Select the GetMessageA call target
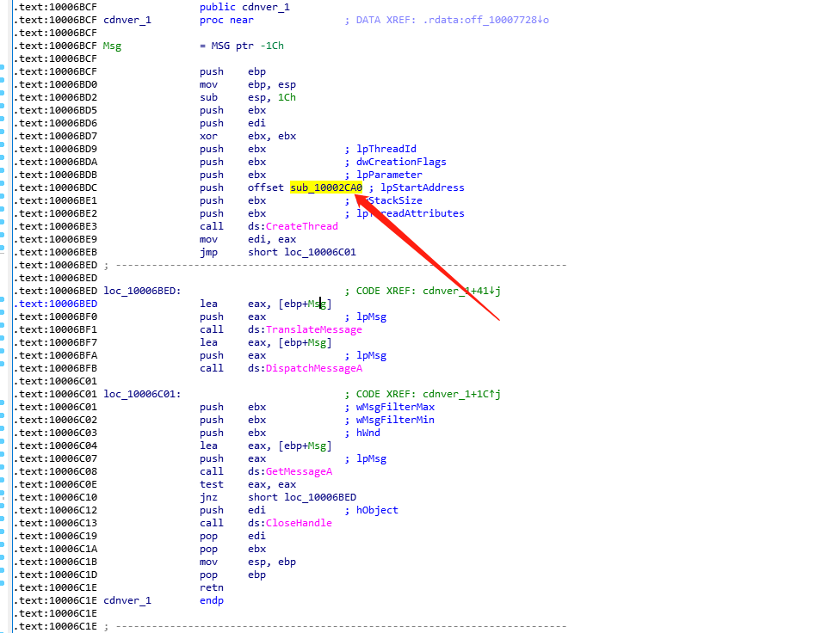Image resolution: width=840 pixels, height=633 pixels. tap(301, 471)
